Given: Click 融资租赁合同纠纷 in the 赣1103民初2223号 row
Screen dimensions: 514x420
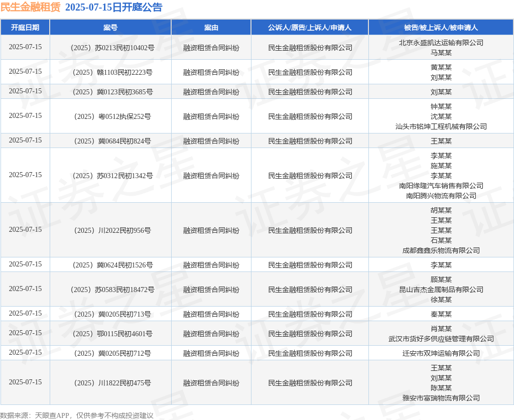Looking at the screenshot, I should click(211, 72).
